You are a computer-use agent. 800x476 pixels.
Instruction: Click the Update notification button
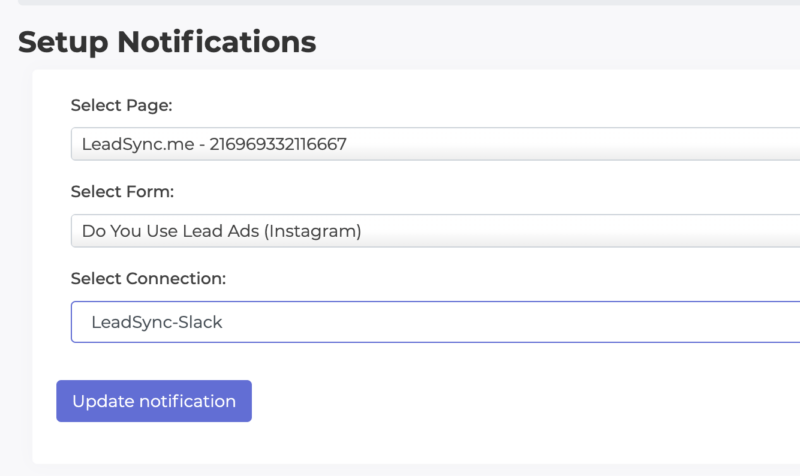pos(154,401)
